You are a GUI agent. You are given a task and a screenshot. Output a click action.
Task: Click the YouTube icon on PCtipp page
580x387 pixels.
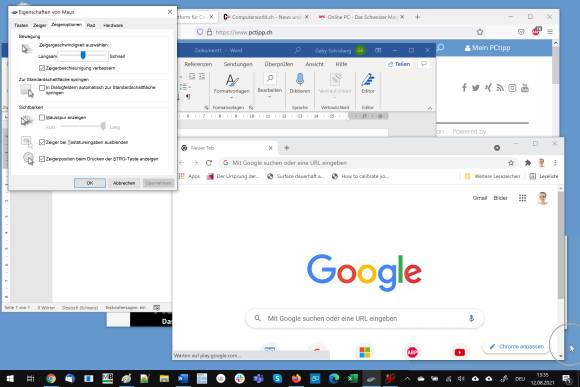pyautogui.click(x=525, y=88)
